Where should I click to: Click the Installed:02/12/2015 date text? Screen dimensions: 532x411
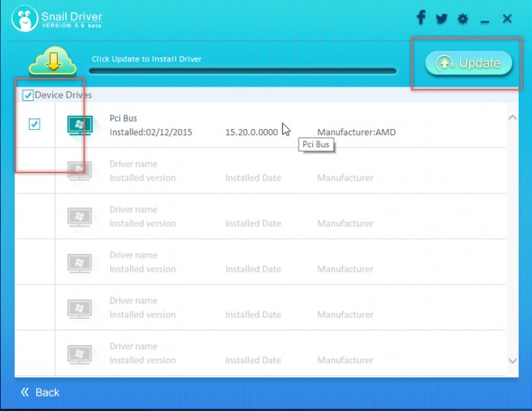point(150,132)
